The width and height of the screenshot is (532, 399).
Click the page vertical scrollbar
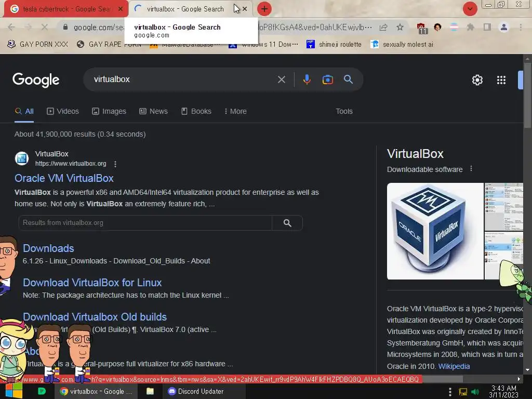[527, 95]
